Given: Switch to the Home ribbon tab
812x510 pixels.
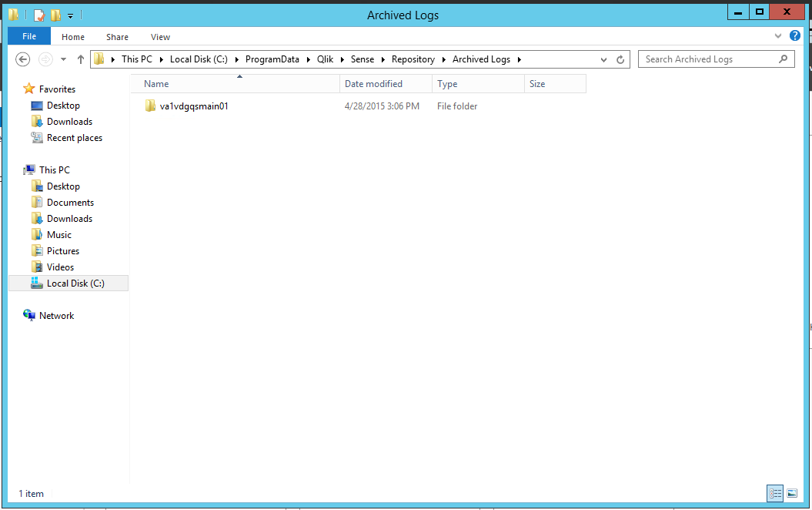Looking at the screenshot, I should click(x=73, y=37).
